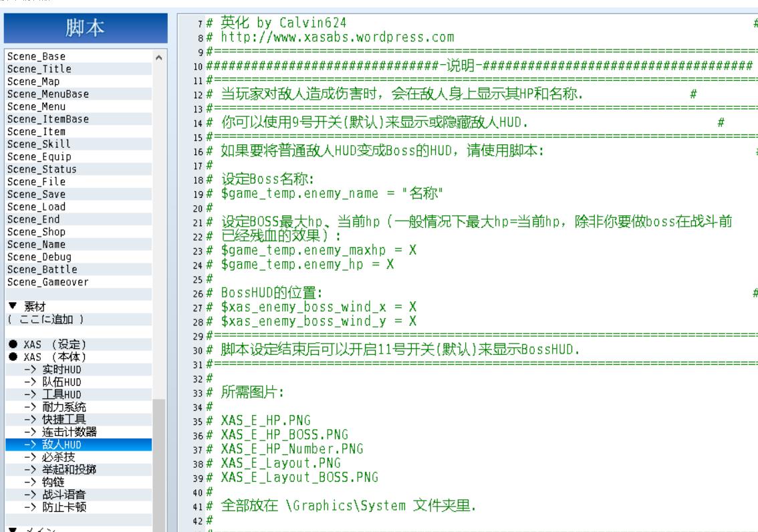Image resolution: width=758 pixels, height=532 pixels.
Task: Open the 钩链 script
Action: tap(78, 483)
